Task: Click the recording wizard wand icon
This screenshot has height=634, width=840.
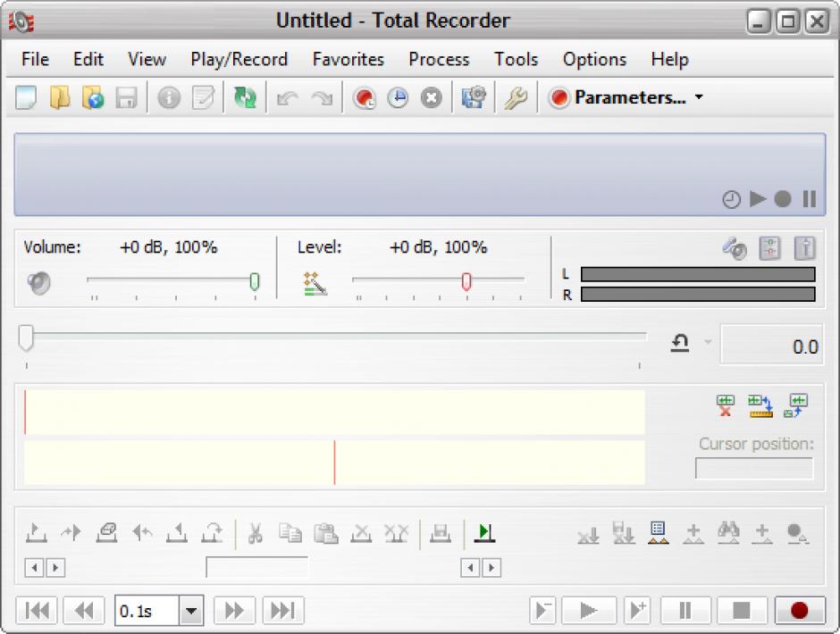Action: [315, 284]
